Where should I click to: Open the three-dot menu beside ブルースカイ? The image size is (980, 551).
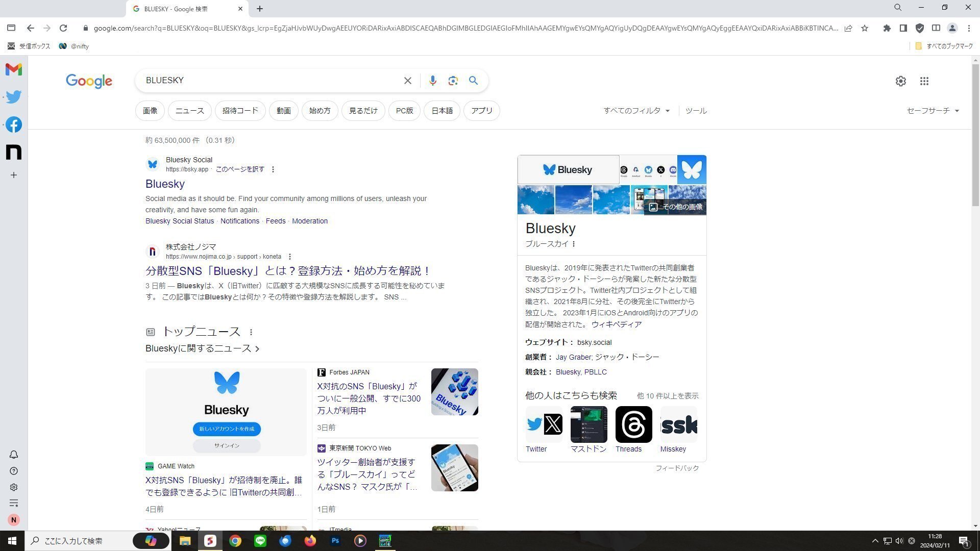coord(574,244)
